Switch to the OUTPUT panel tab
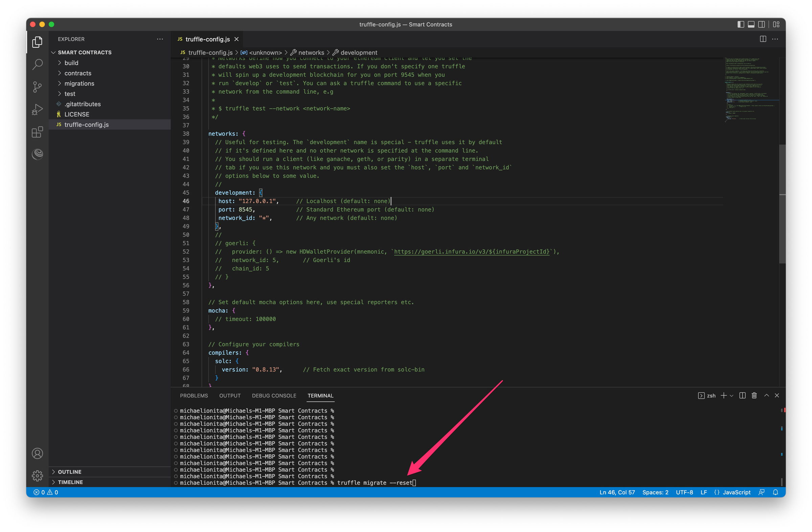This screenshot has height=532, width=812. click(230, 396)
